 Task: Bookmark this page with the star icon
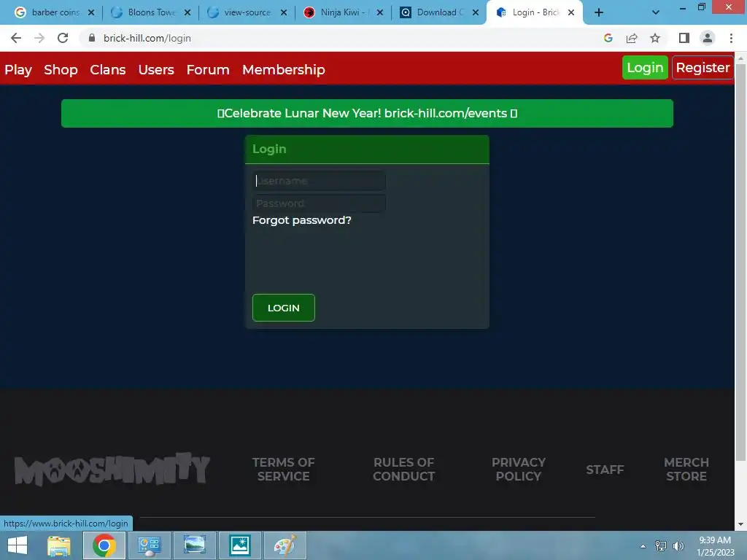pyautogui.click(x=655, y=38)
